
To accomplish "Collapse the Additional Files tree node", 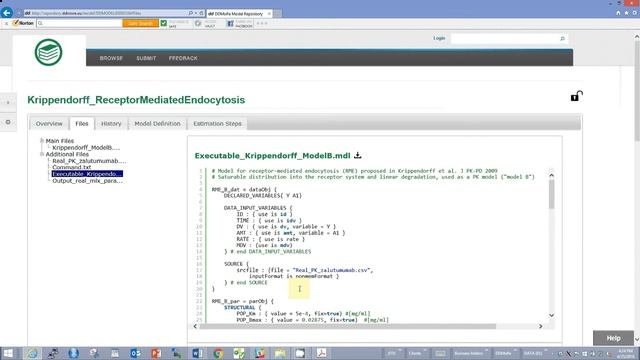I will [x=42, y=154].
